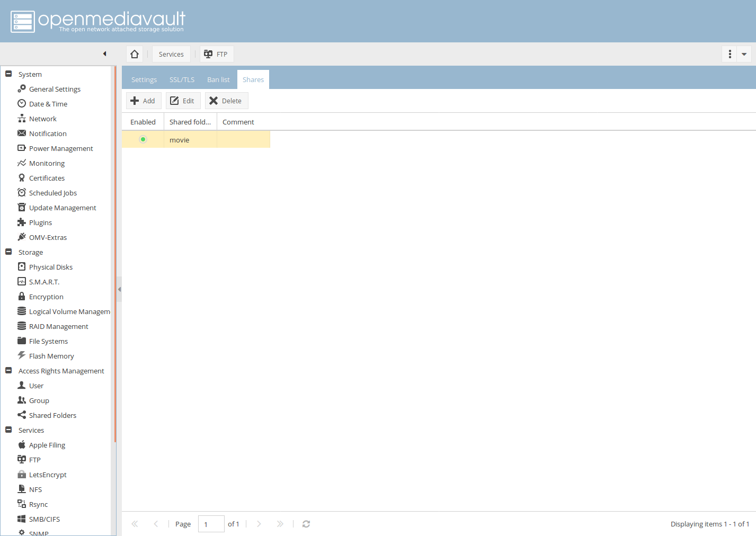Screen dimensions: 756x536
Task: Open the three-dot options menu
Action: click(x=730, y=54)
